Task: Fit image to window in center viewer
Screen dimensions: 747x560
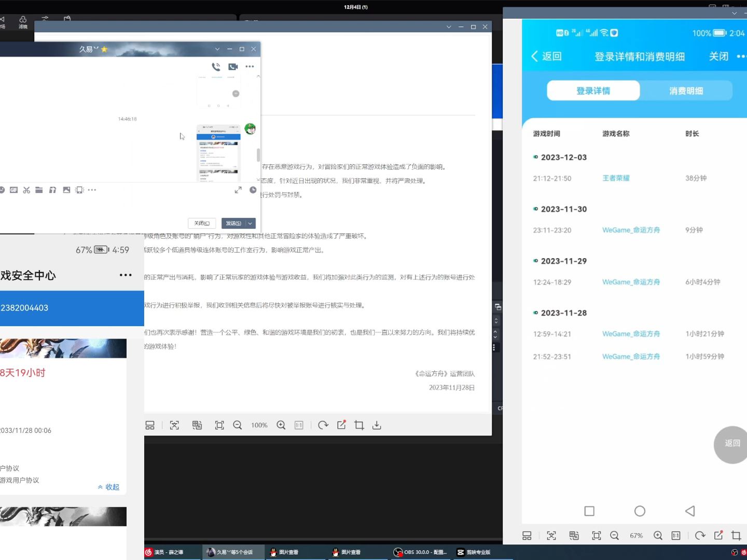Action: (219, 425)
